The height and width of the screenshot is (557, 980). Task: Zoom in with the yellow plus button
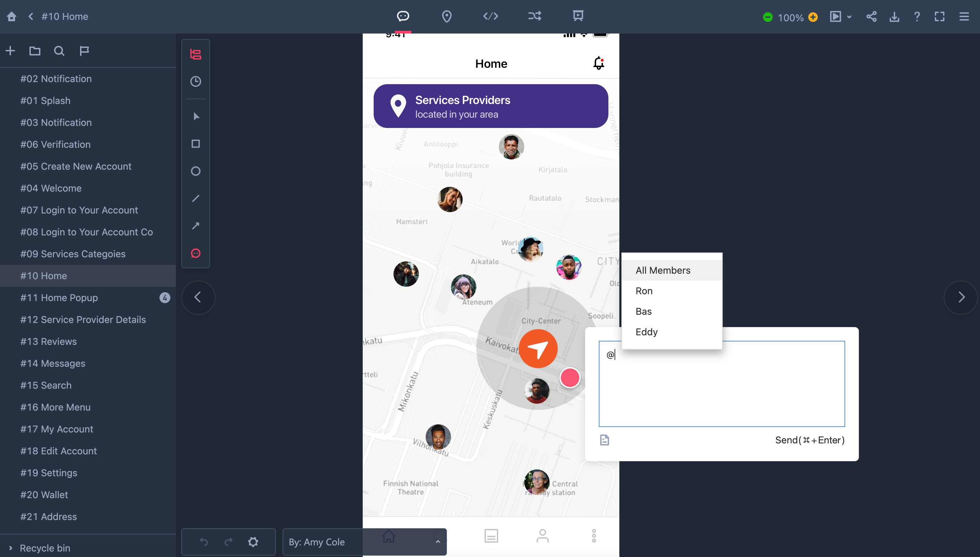(x=813, y=17)
